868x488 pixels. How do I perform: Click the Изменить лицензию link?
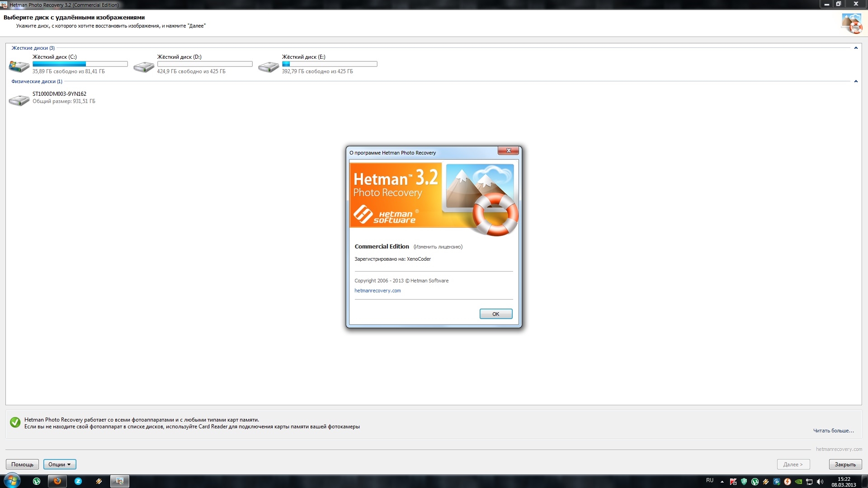[x=438, y=247]
